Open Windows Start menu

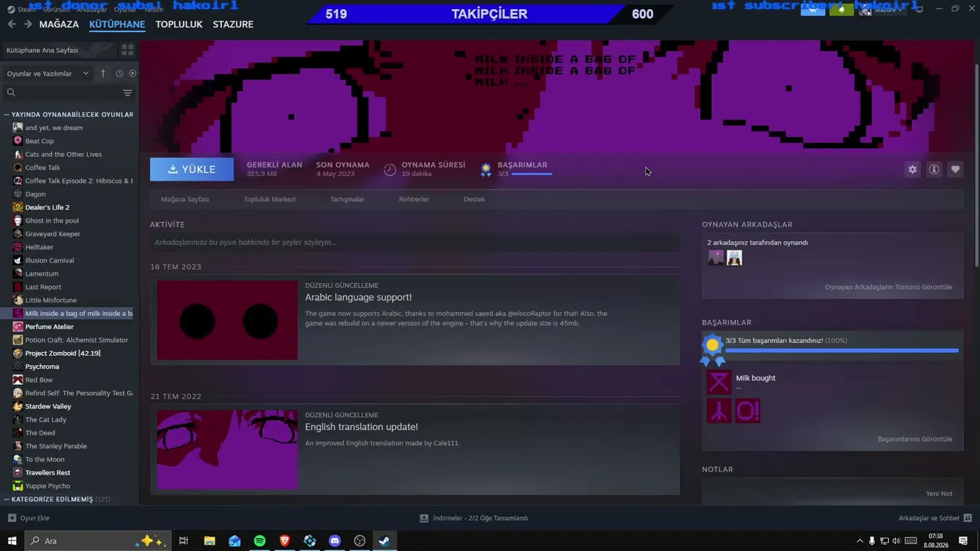(12, 541)
